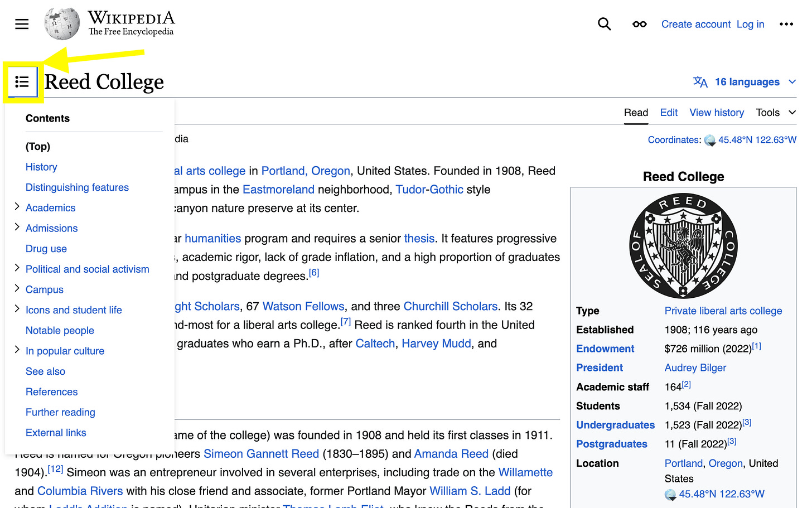Open the Caltech link
Image resolution: width=812 pixels, height=508 pixels.
pyautogui.click(x=375, y=343)
